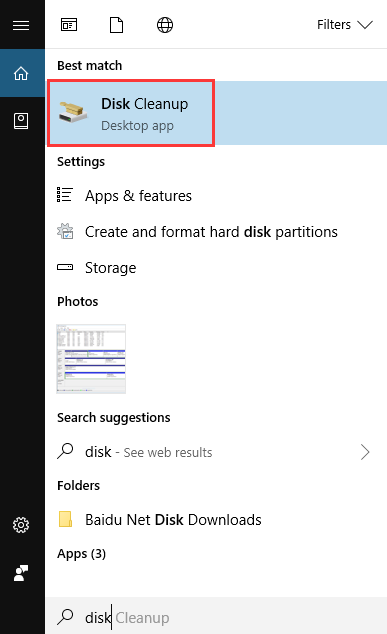Select the Home icon in sidebar
The height and width of the screenshot is (634, 387).
click(21, 74)
